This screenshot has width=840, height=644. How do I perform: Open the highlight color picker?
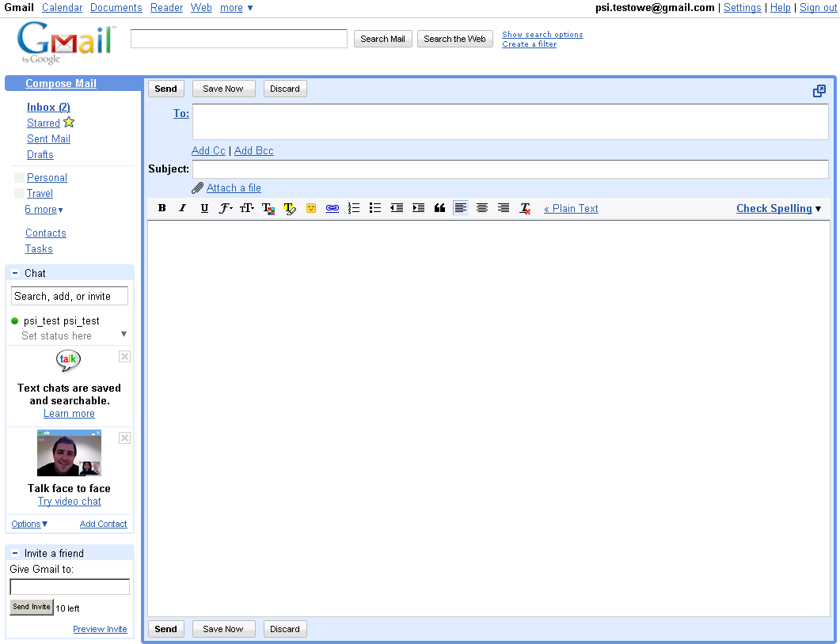pos(289,208)
